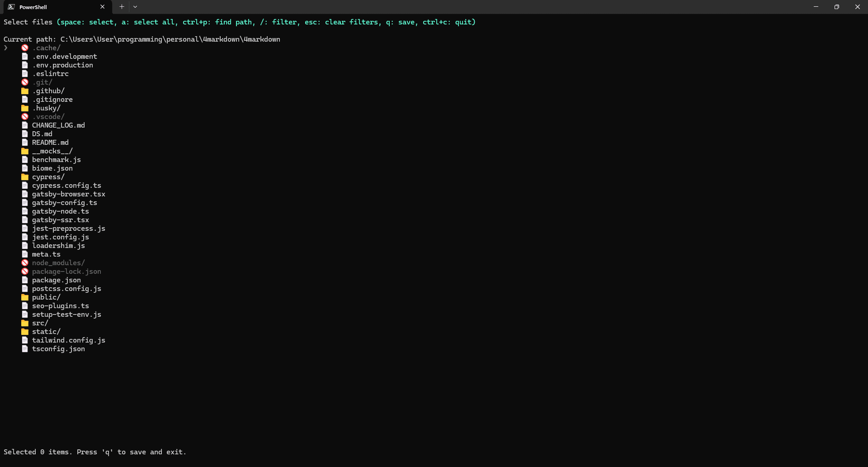This screenshot has height=467, width=868.
Task: Click the blocked icon next to node_modules/
Action: (25, 263)
